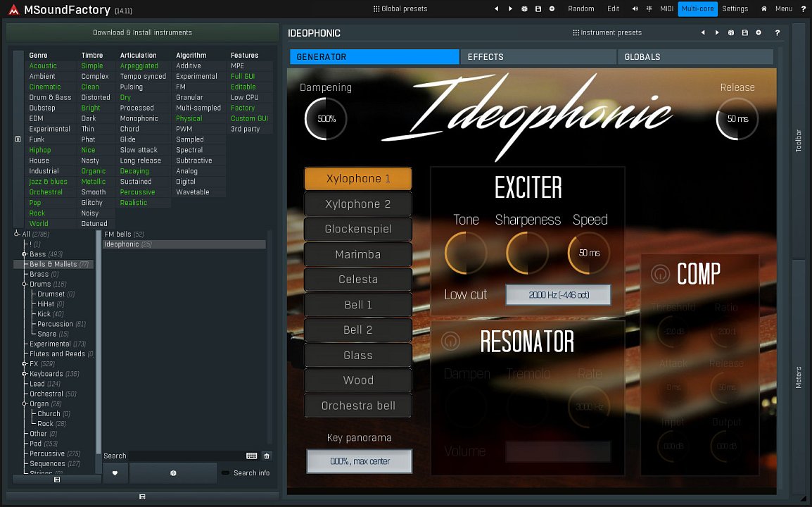Load random global preset via dice icon
812x507 pixels.
pyautogui.click(x=524, y=9)
